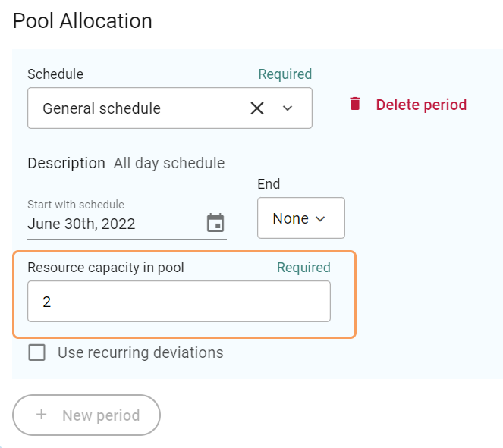This screenshot has width=503, height=448.
Task: Open the End dropdown set to None
Action: pos(300,218)
